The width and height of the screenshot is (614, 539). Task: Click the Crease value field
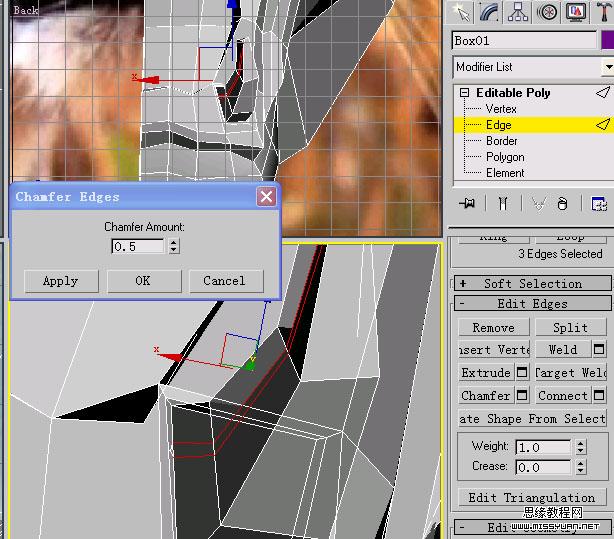point(543,467)
